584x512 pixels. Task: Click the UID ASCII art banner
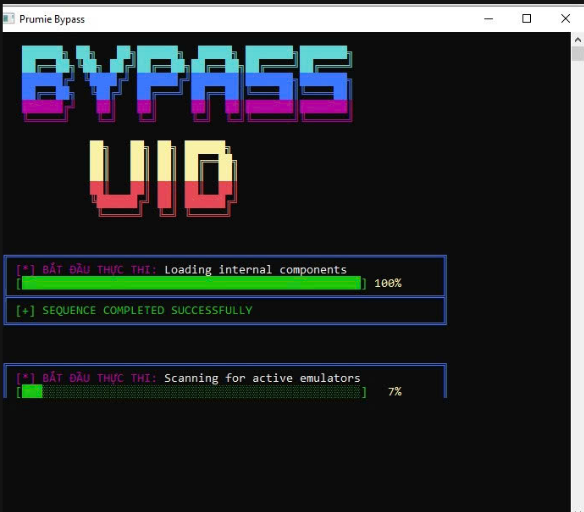coord(163,178)
